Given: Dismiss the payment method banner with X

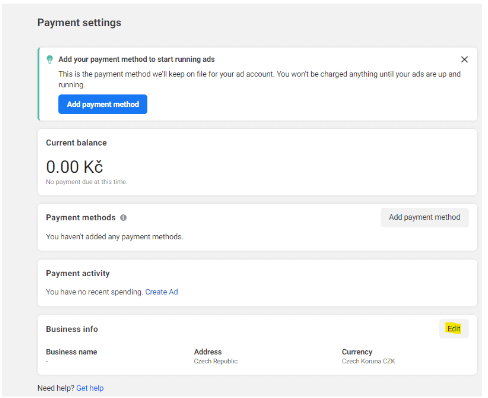Looking at the screenshot, I should (464, 59).
